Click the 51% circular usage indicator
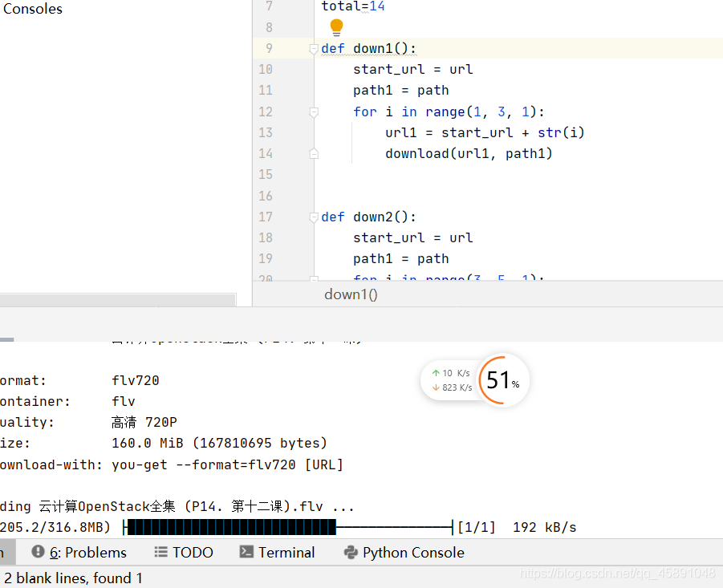The image size is (723, 588). (x=502, y=379)
